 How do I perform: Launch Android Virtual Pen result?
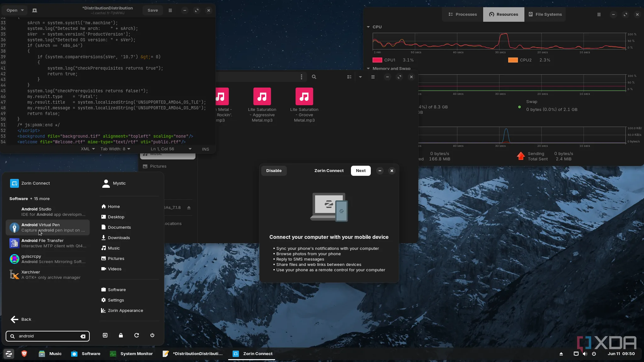pos(48,227)
